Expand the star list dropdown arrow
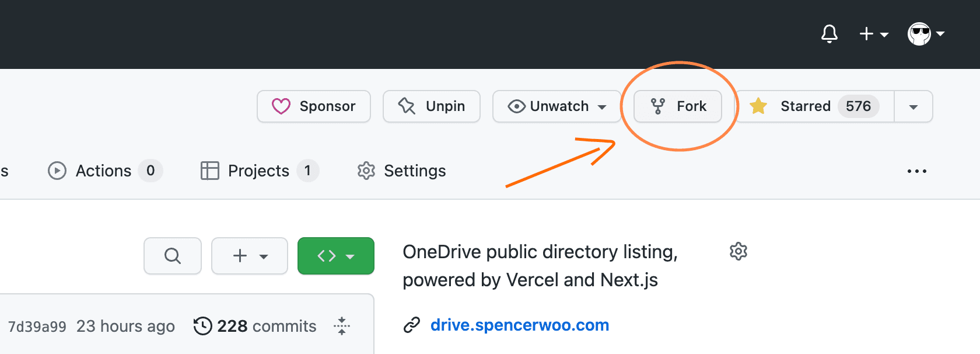 click(913, 106)
